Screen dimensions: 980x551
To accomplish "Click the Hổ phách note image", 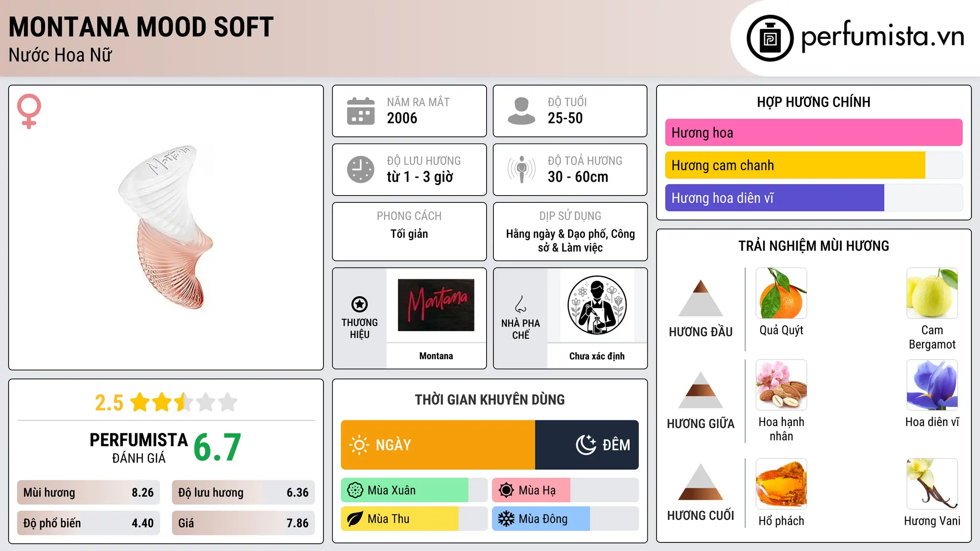I will (781, 484).
